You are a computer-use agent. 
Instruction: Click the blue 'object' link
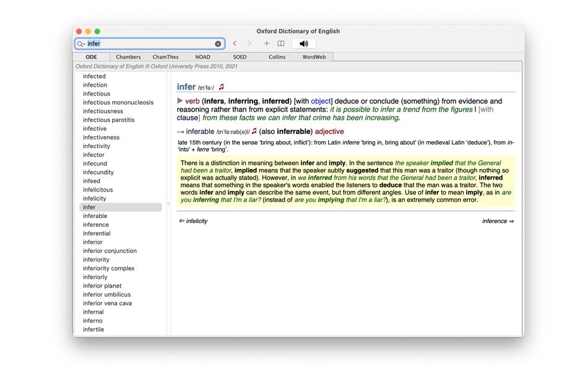pos(321,101)
